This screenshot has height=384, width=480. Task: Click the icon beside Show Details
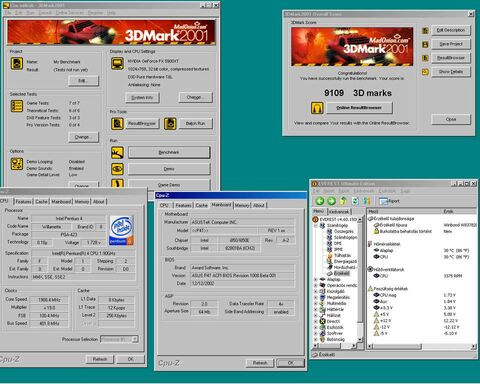425,72
